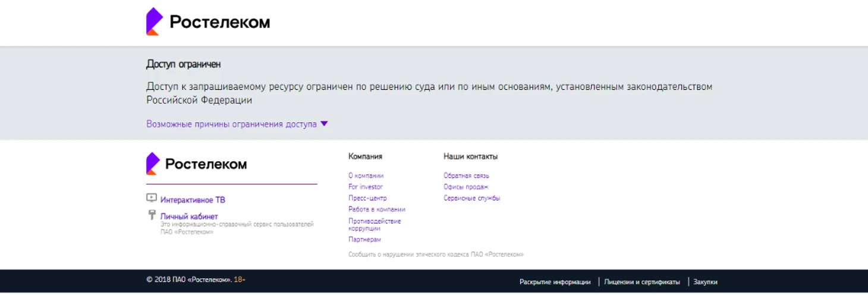
Task: Click Закупки in the bottom bar
Action: tap(705, 282)
